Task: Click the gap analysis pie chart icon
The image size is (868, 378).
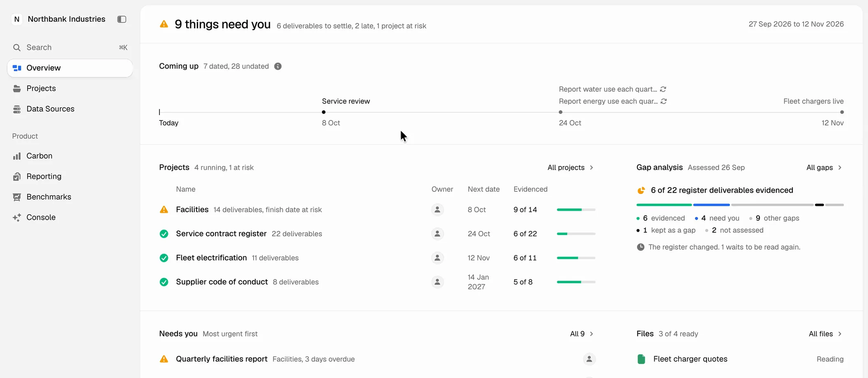Action: 641,190
